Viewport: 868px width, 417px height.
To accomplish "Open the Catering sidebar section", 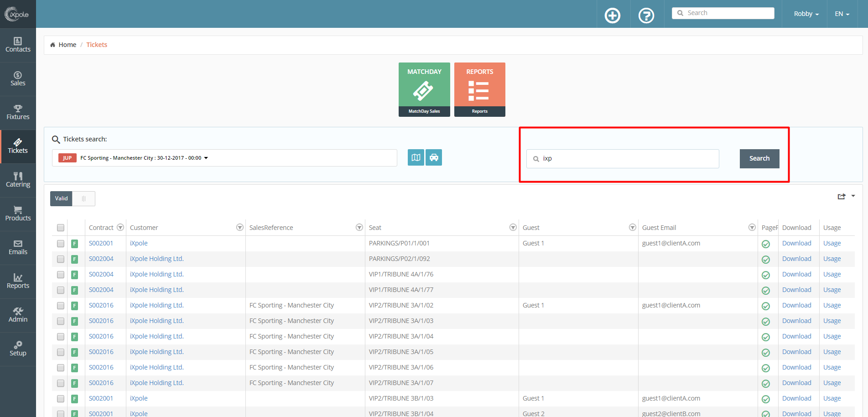I will pyautogui.click(x=18, y=180).
